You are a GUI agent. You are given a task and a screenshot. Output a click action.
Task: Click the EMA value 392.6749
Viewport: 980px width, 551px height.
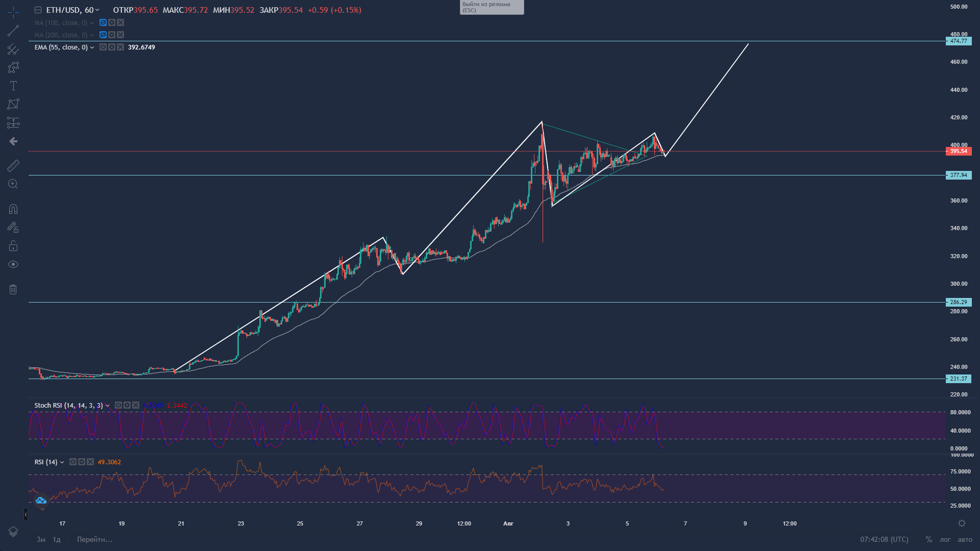(x=141, y=47)
